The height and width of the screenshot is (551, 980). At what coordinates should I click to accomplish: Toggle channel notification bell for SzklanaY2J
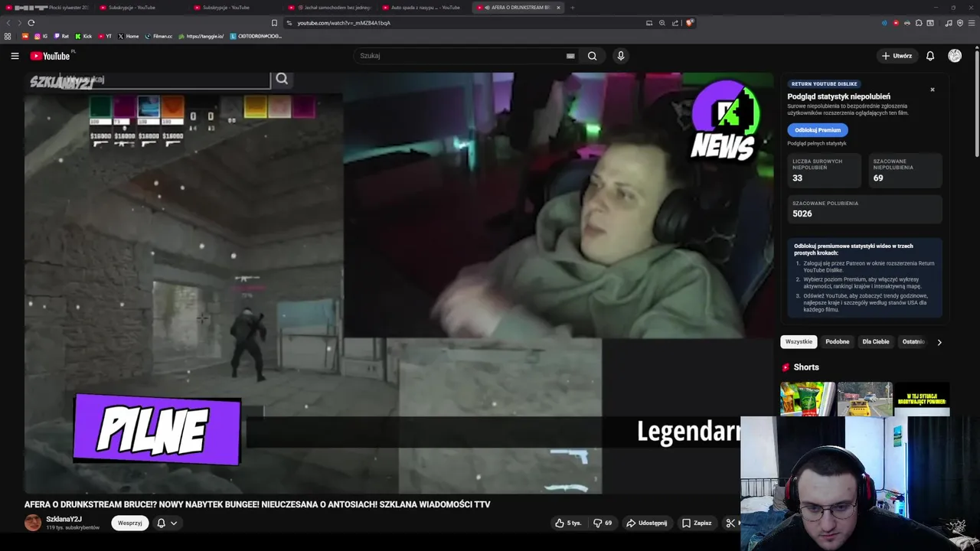click(161, 523)
